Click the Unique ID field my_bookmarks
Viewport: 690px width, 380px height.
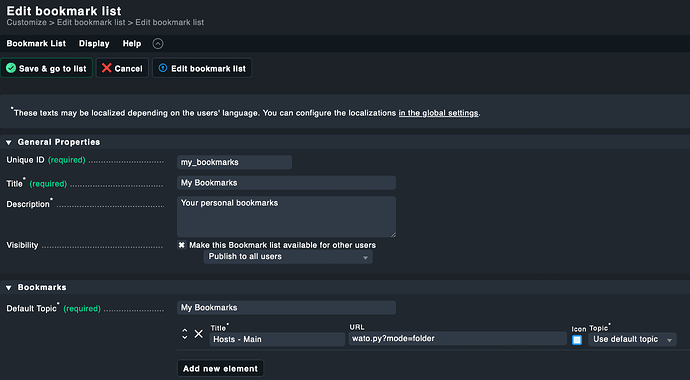(x=234, y=162)
